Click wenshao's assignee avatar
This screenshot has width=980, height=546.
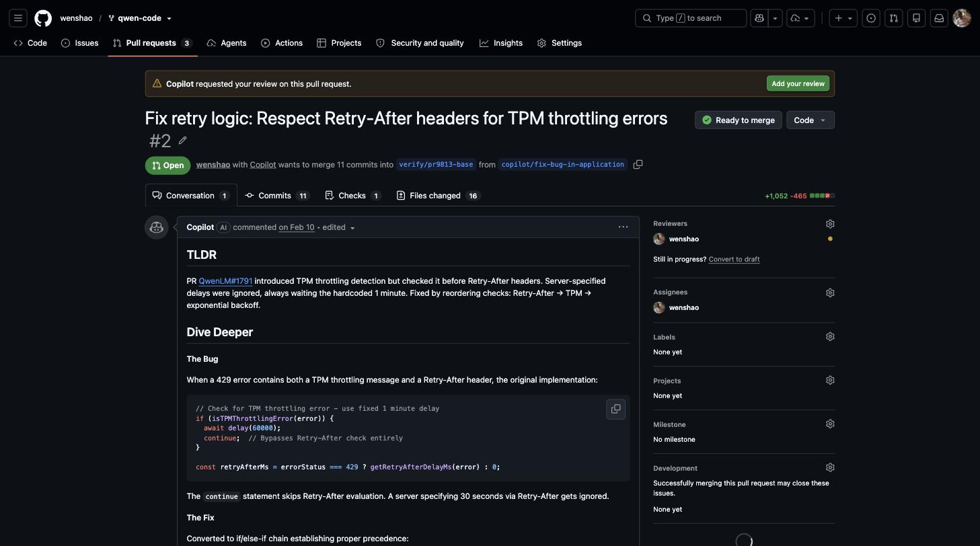point(659,307)
